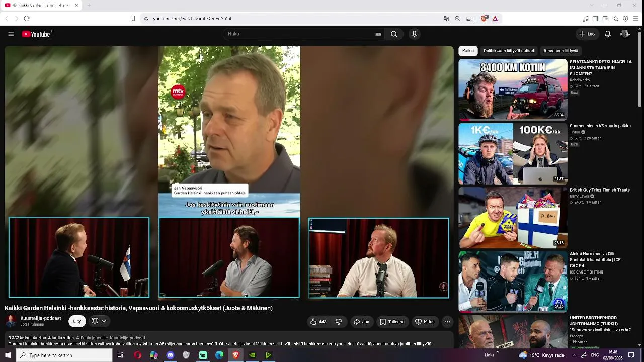This screenshot has width=644, height=362.
Task: Click the Tallenna save button
Action: 392,322
